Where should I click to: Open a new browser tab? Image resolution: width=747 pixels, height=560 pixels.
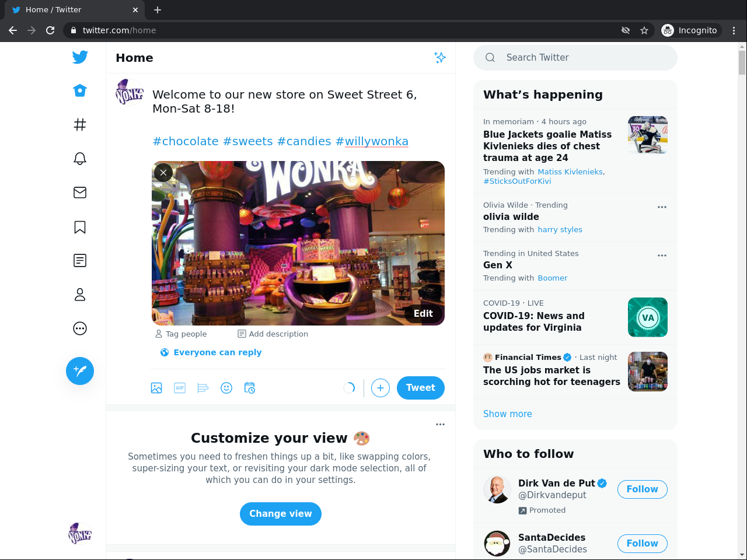point(158,10)
